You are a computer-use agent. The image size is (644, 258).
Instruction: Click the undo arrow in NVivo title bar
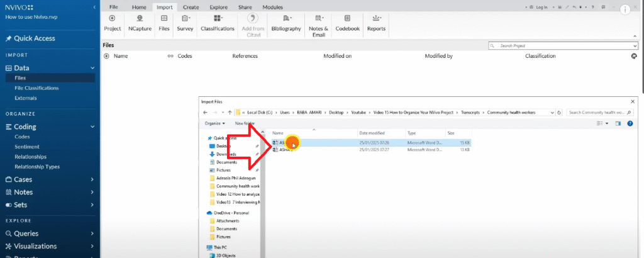(x=575, y=8)
